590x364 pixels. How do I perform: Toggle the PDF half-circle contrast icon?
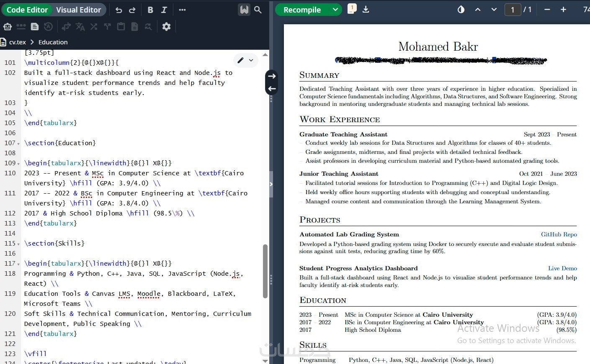click(x=461, y=10)
